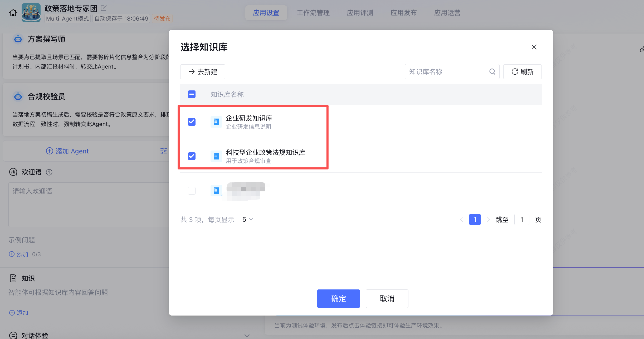This screenshot has width=644, height=339.
Task: Click the settings sliders icon beside 添加 Agent
Action: pos(163,151)
